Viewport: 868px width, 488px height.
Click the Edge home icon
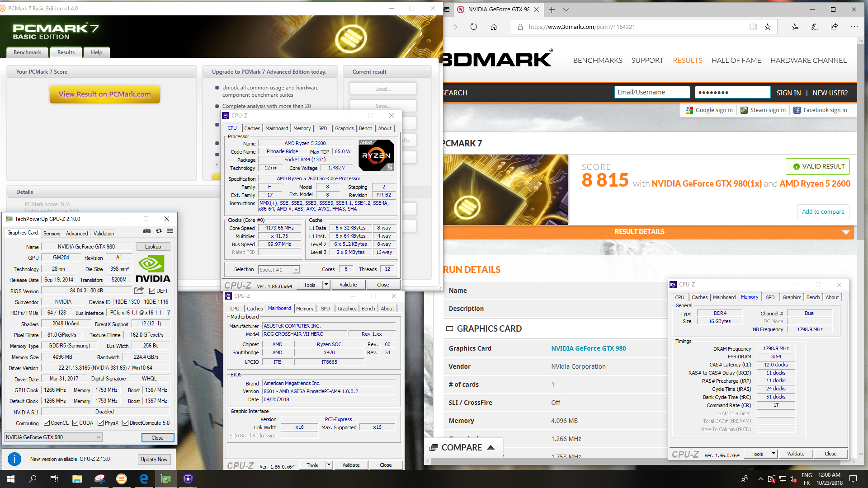[494, 27]
